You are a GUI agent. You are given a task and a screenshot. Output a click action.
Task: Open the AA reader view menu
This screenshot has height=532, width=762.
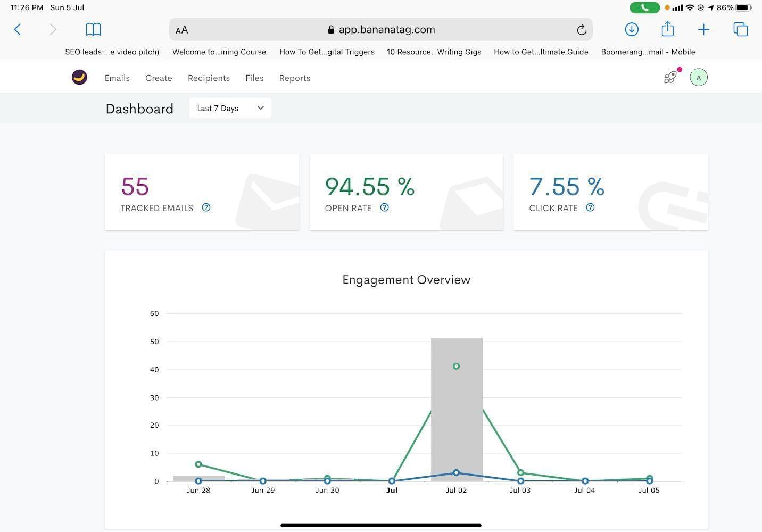[x=182, y=30]
